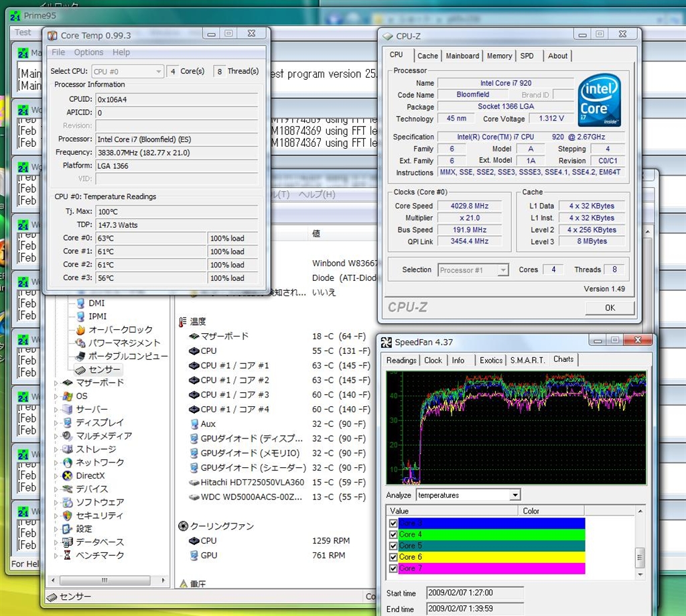The image size is (686, 616).
Task: Click the Hitachi HDT725050VLA360 drive icon
Action: (x=194, y=483)
